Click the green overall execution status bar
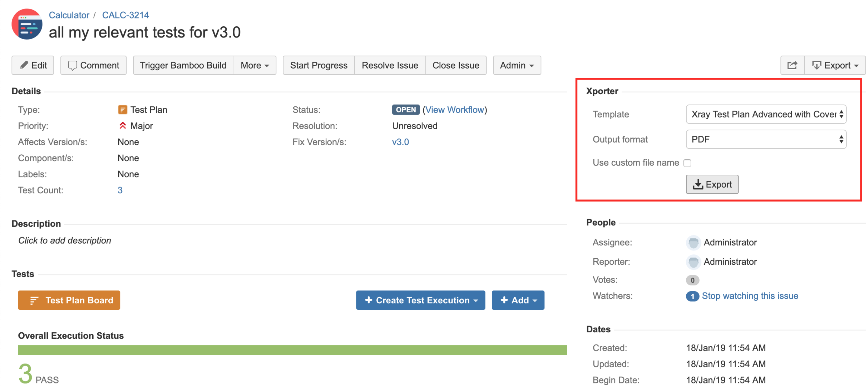Screen dimensions: 868x391 [292, 350]
